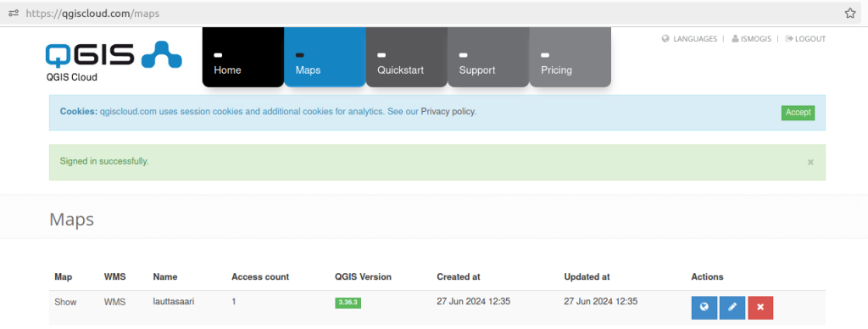
Task: Log out using the Logout link
Action: (x=805, y=39)
